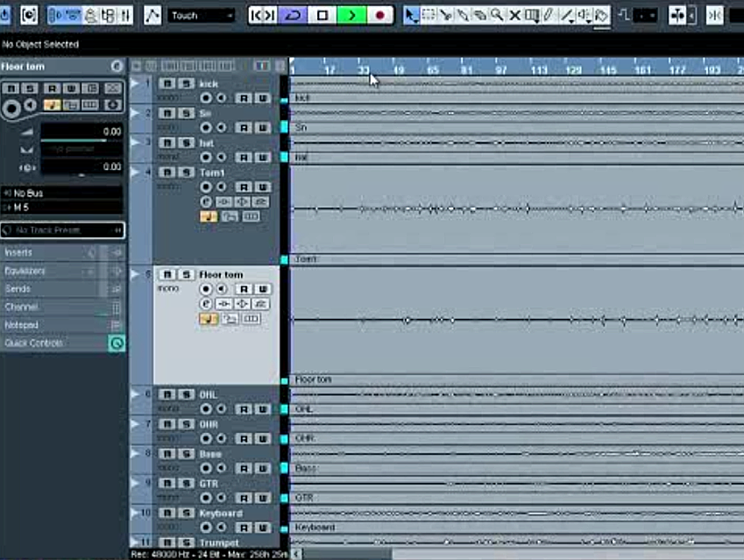Select the Mute X tool
The image size is (744, 560).
pos(514,15)
